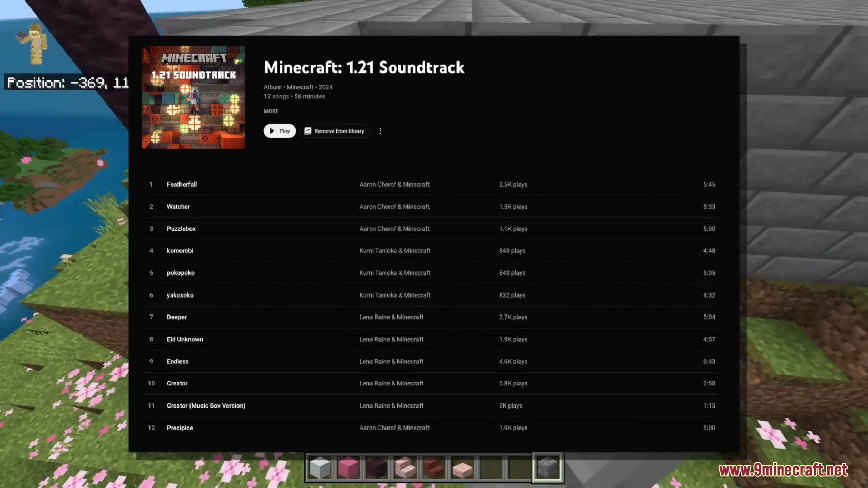Open Lena Raine & Minecraft link for Eld Unknown
This screenshot has width=868, height=488.
click(x=391, y=339)
